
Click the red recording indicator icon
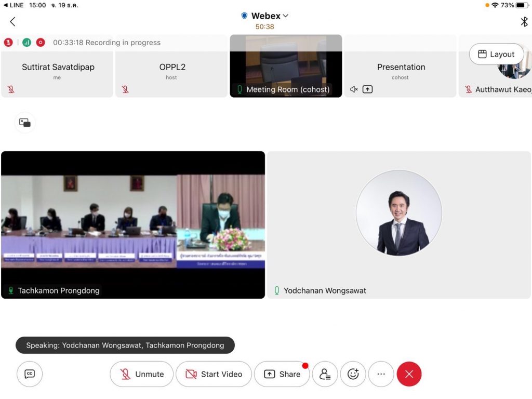41,43
